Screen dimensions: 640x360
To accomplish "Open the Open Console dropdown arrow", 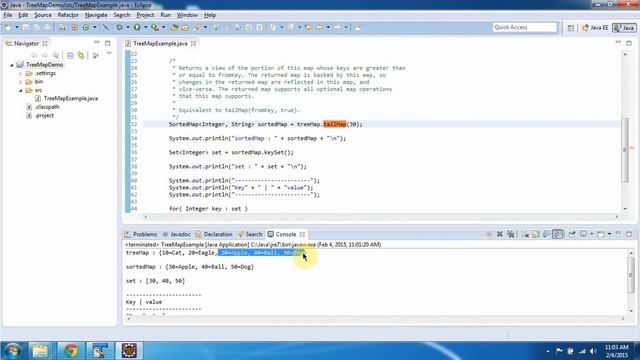I will tap(609, 234).
